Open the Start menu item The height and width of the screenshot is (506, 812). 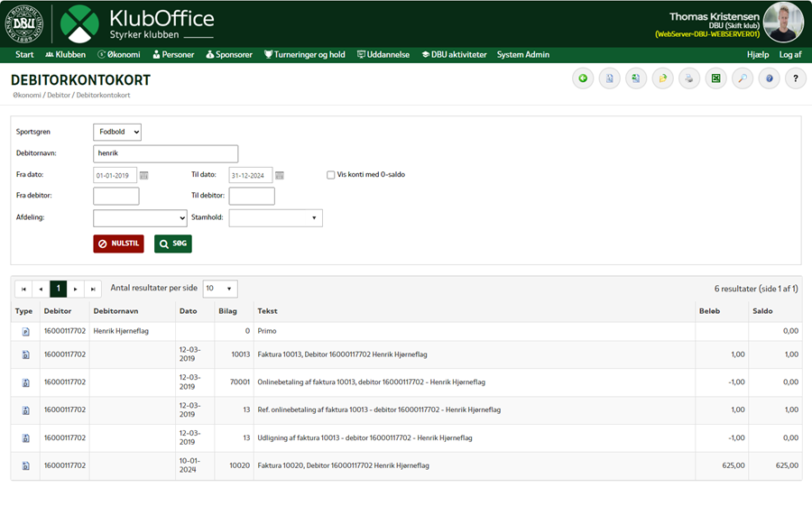click(x=24, y=55)
